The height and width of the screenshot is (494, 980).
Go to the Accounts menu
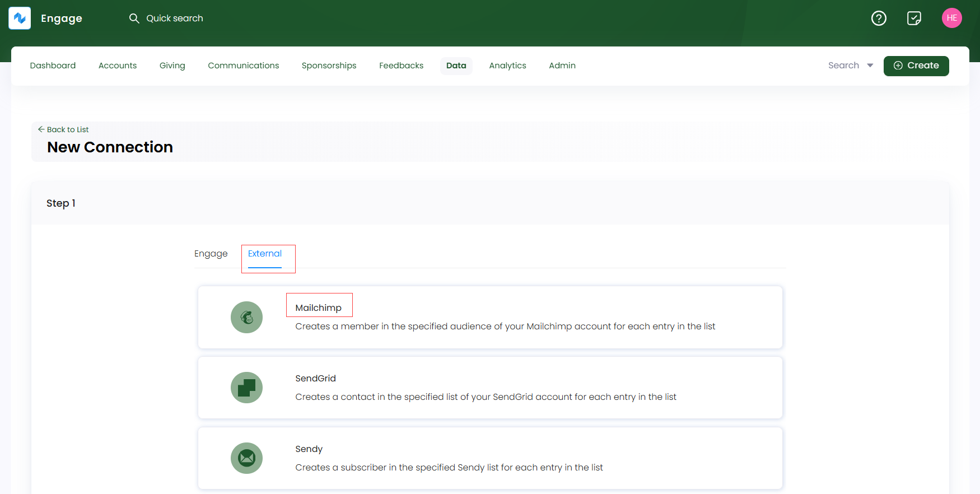[118, 66]
